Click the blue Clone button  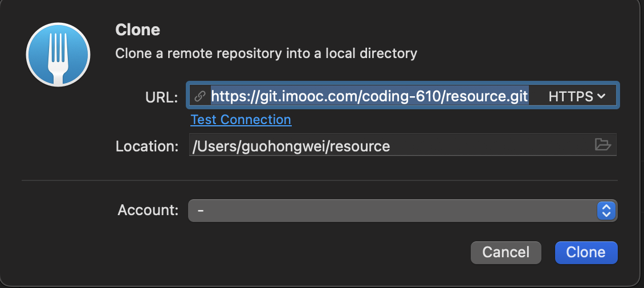[586, 252]
